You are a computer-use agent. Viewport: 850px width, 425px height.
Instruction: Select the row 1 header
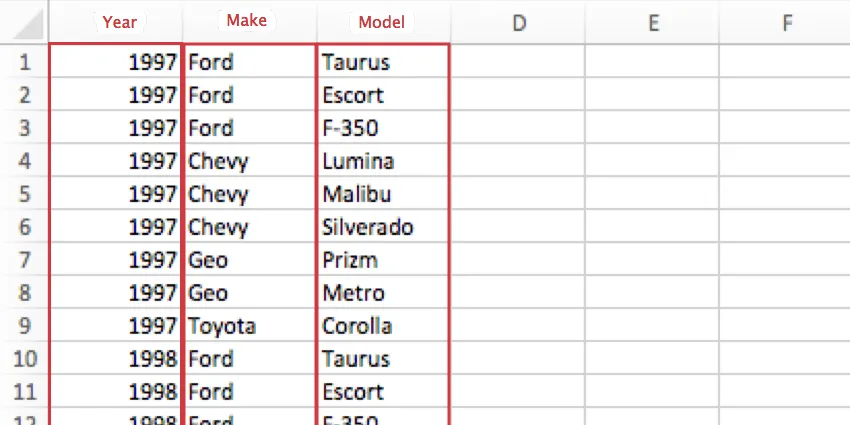tap(24, 62)
